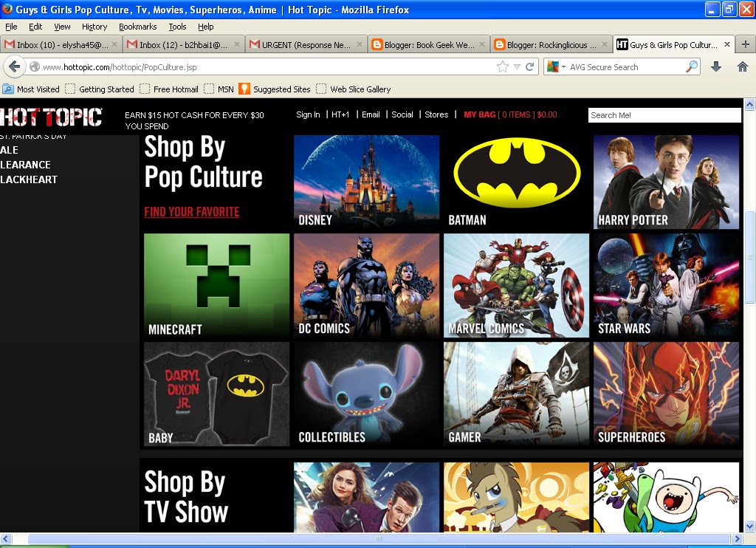The height and width of the screenshot is (548, 756).
Task: Switch to the Inbox (10) elysha45 tab
Action: click(x=61, y=44)
